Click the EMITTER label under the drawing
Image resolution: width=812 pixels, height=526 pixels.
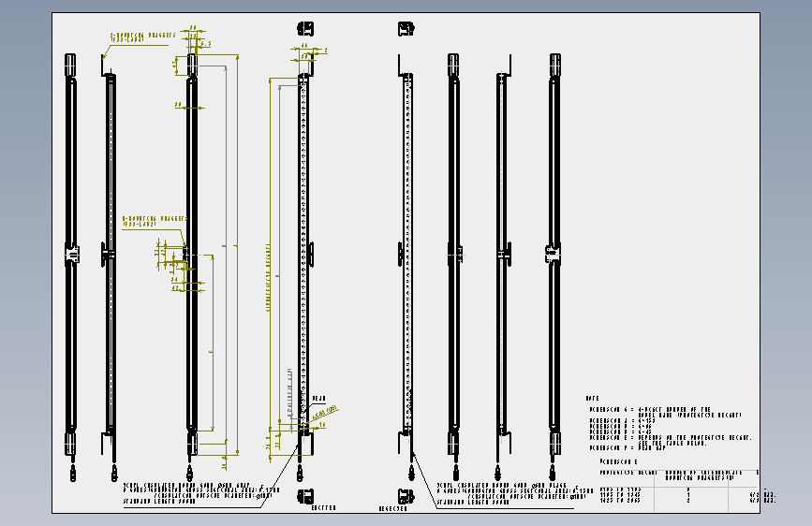pyautogui.click(x=324, y=508)
